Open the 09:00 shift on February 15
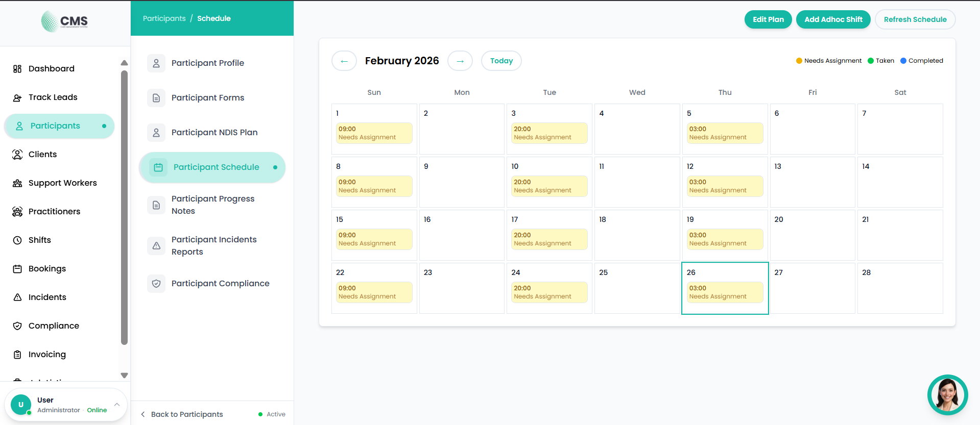The image size is (980, 425). tap(374, 239)
